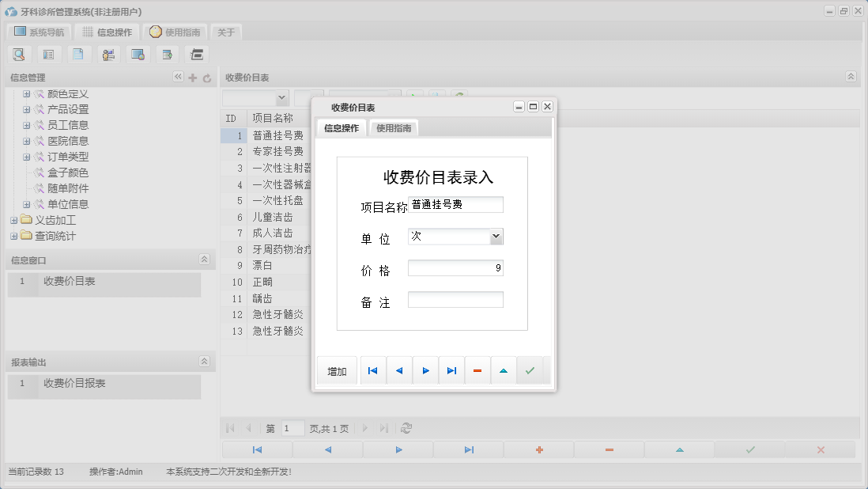
Task: Click the new document icon in toolbar
Action: 78,54
